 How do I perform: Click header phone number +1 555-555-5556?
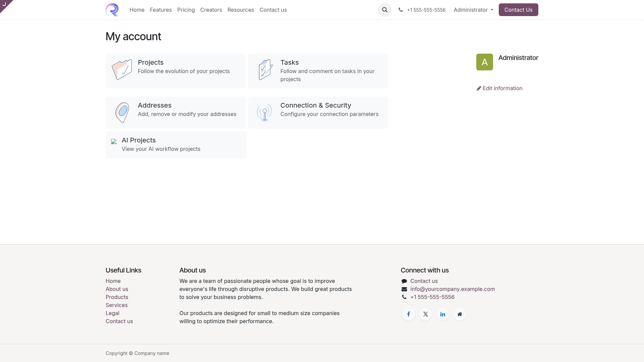(x=426, y=10)
